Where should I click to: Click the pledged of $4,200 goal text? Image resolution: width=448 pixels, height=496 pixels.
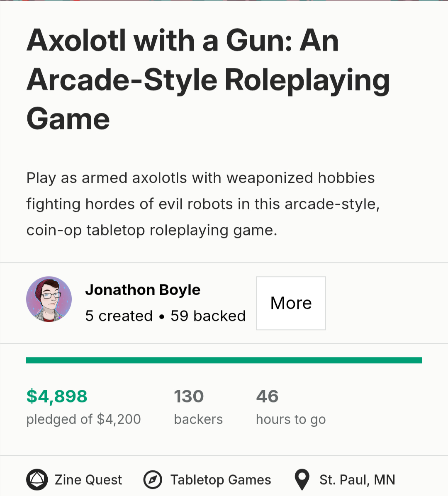pos(83,419)
